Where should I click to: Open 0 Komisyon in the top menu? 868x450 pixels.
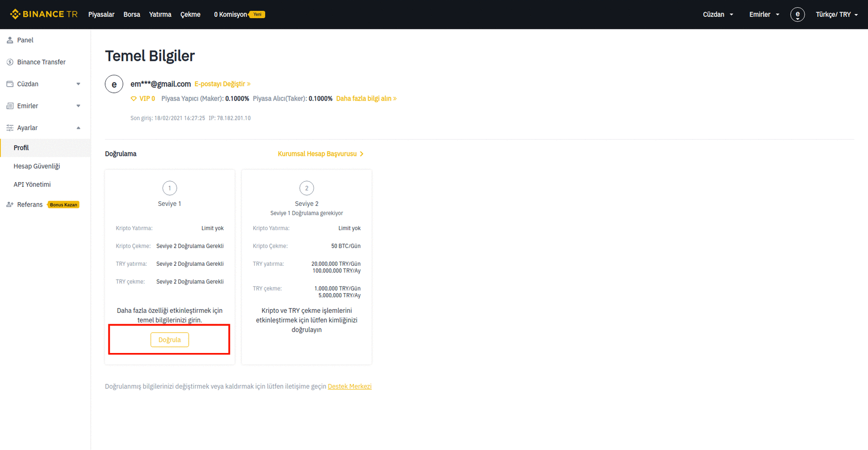(231, 14)
